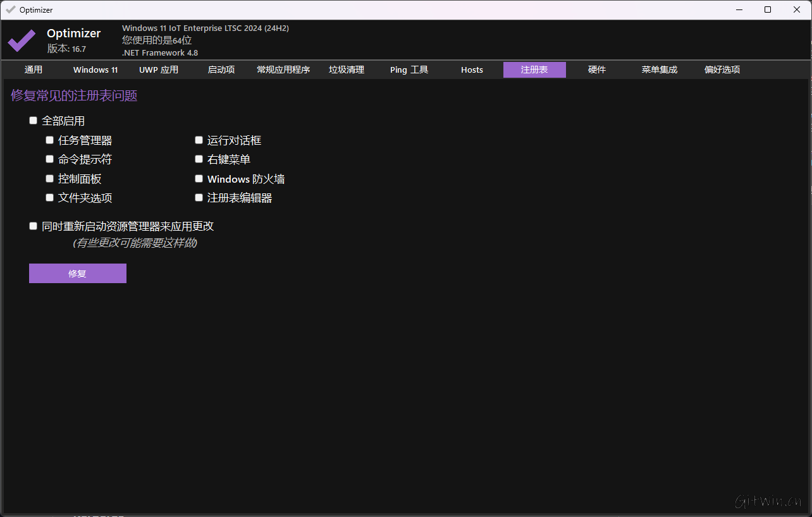Switch to the UWP 应用 tab
The height and width of the screenshot is (517, 812).
[x=158, y=70]
